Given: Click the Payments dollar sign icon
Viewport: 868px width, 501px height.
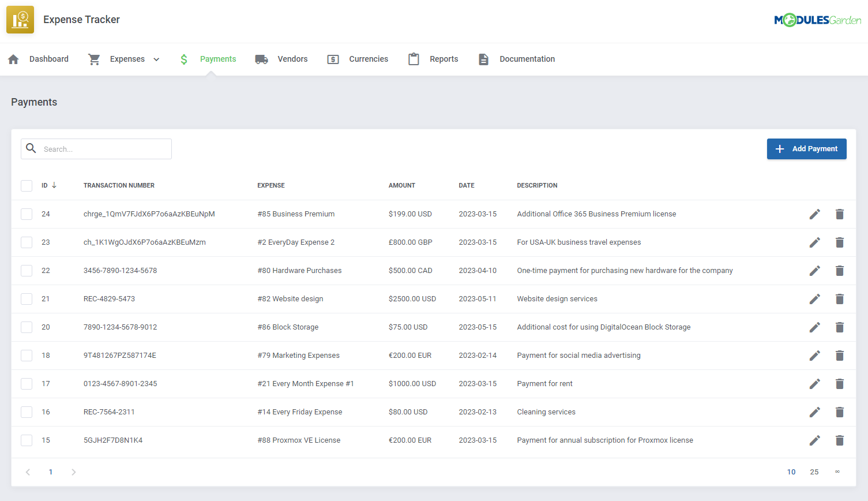Looking at the screenshot, I should click(183, 59).
